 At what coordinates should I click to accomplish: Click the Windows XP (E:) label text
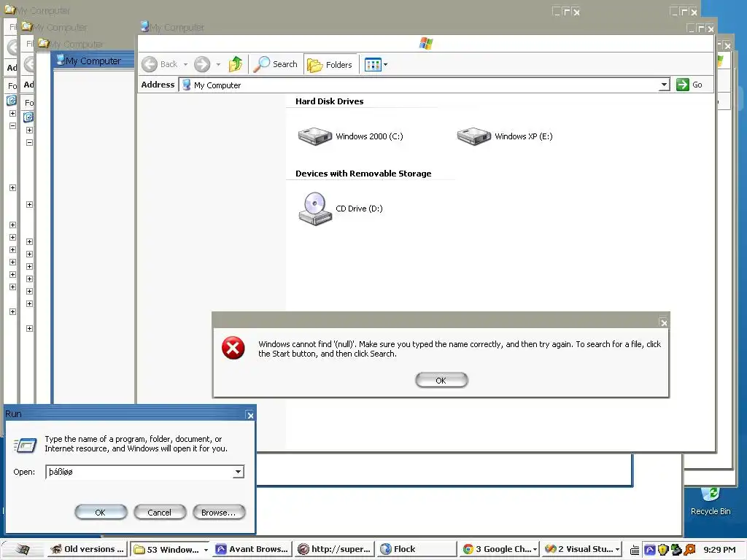524,136
